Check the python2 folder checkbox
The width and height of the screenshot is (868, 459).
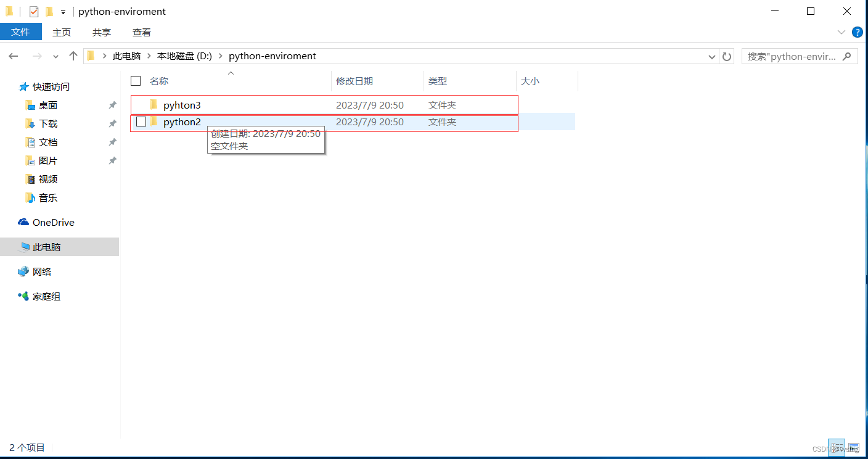[x=141, y=122]
